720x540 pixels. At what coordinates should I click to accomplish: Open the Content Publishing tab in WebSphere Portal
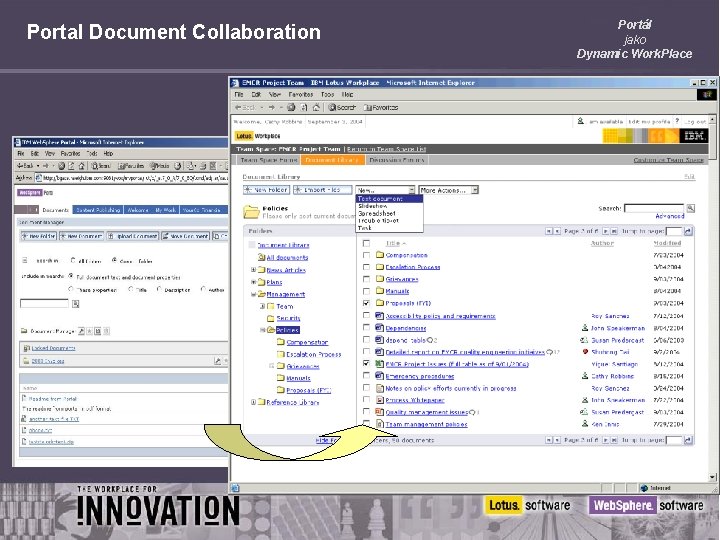98,210
